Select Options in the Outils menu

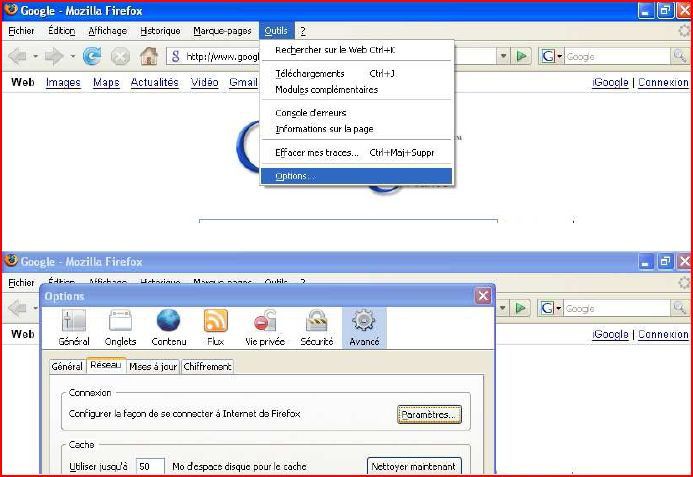click(x=357, y=176)
